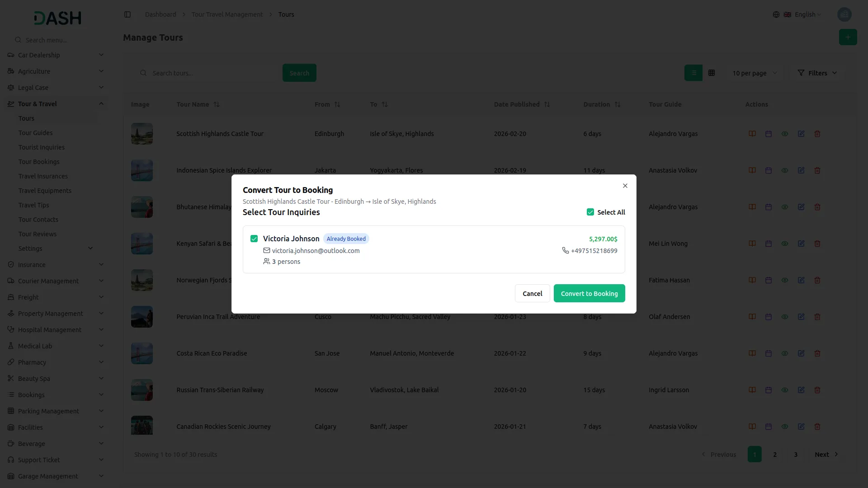Open Tour Bookings in sidebar
Screen dimensions: 868x488
pos(39,162)
